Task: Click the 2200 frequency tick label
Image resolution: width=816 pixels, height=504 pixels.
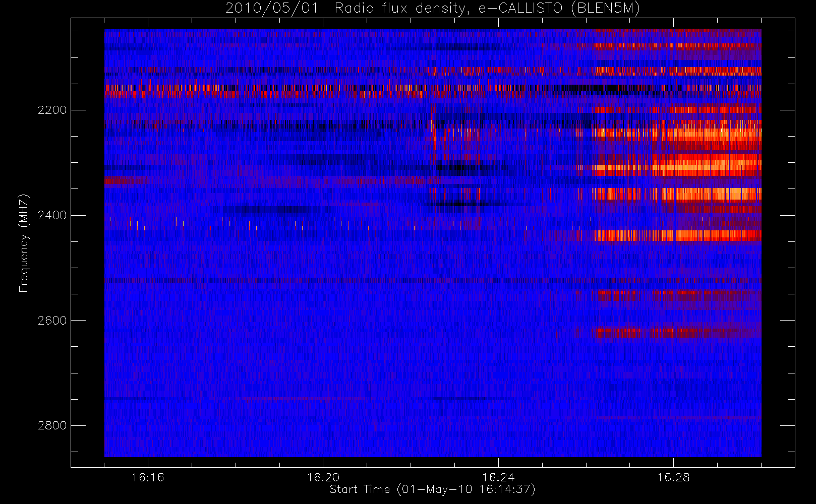Action: click(x=52, y=110)
